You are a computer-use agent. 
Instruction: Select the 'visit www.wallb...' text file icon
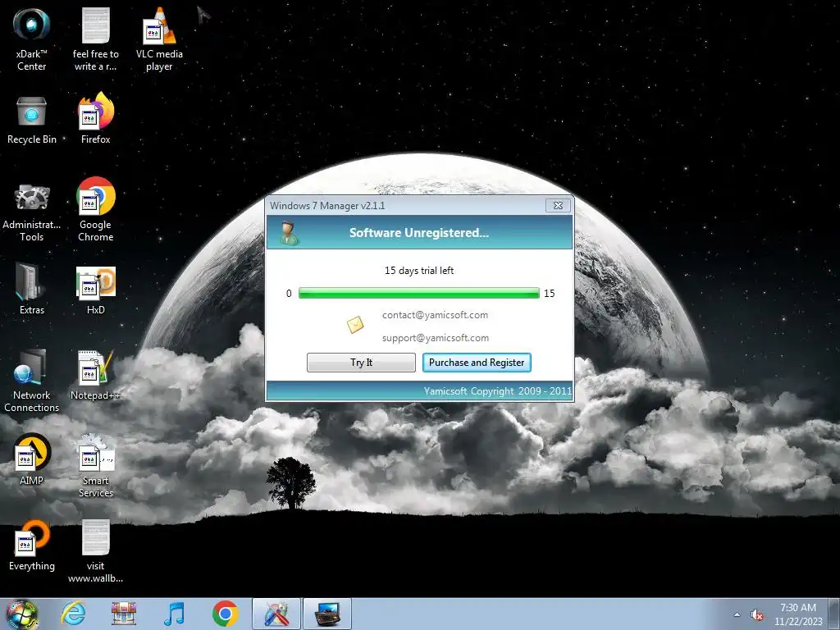(95, 552)
